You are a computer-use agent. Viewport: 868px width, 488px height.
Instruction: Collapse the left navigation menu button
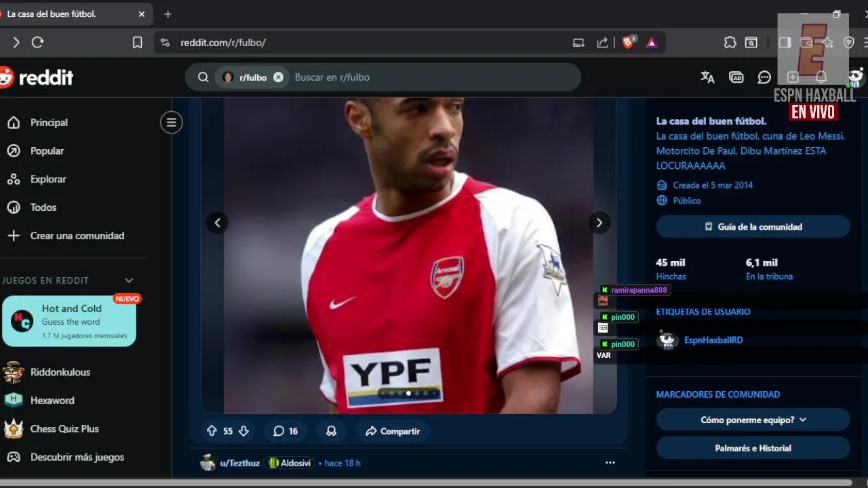171,123
